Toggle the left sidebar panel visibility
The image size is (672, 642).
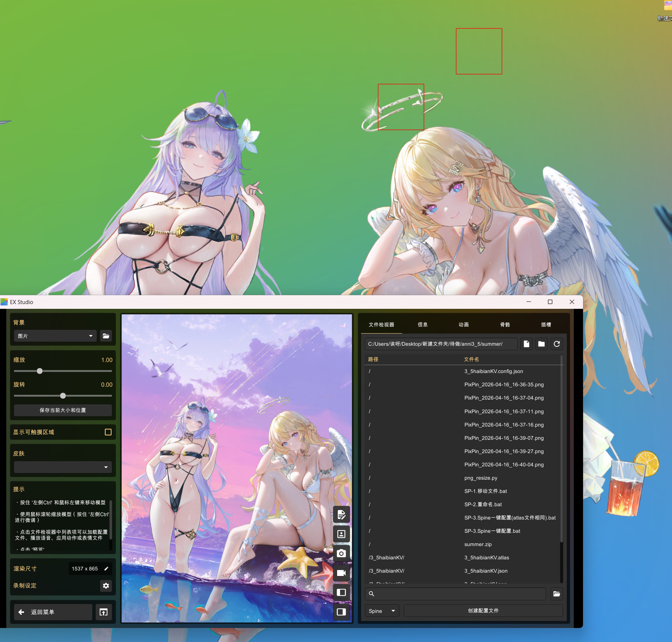tap(341, 592)
